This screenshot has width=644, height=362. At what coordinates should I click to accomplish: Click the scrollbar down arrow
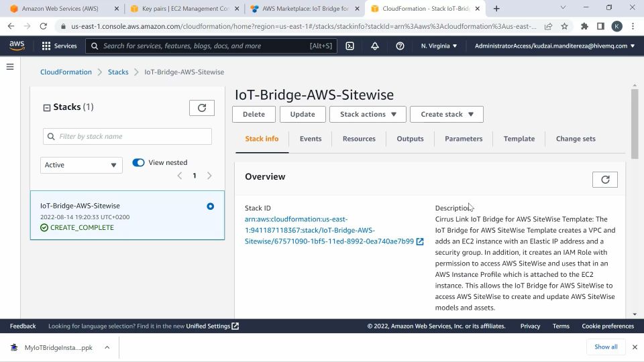(635, 314)
